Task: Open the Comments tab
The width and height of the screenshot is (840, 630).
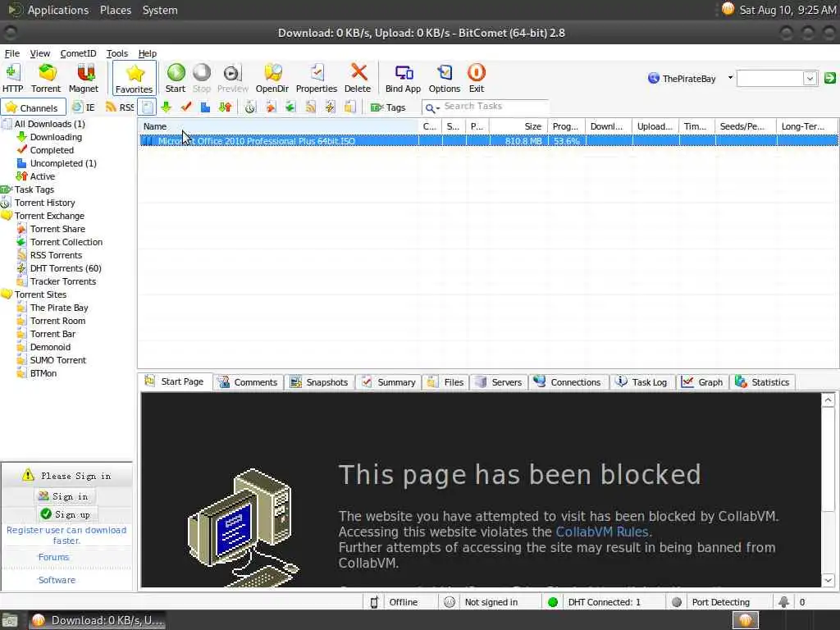Action: point(248,382)
